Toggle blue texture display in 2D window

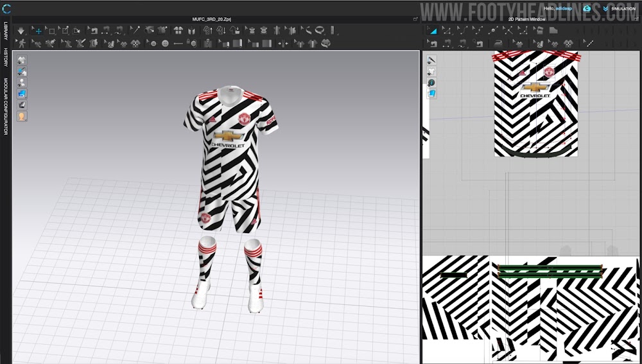[x=431, y=94]
